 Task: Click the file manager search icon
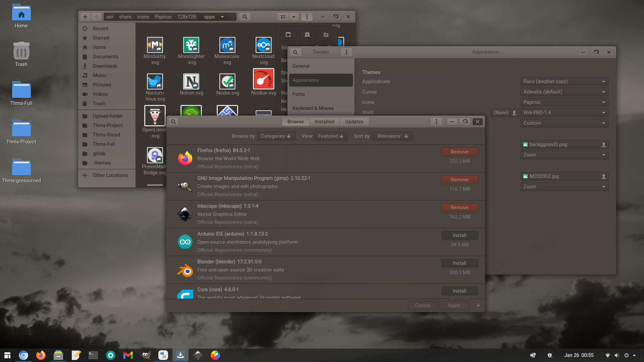pyautogui.click(x=245, y=17)
